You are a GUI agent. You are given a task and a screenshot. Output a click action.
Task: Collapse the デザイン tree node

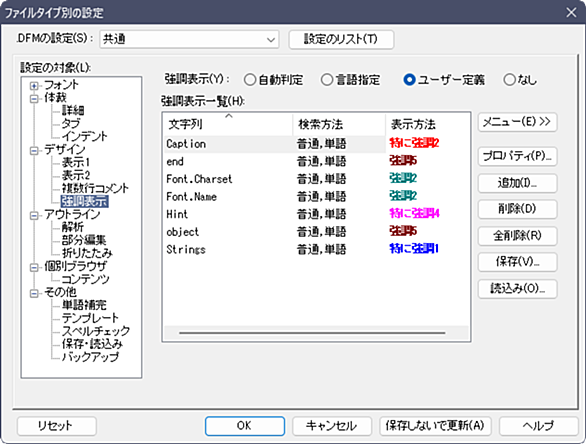(x=34, y=151)
